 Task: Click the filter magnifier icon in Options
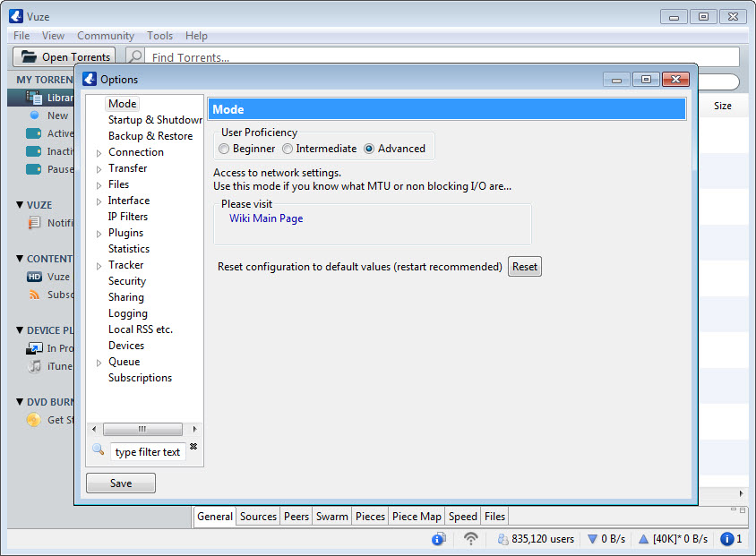point(99,449)
